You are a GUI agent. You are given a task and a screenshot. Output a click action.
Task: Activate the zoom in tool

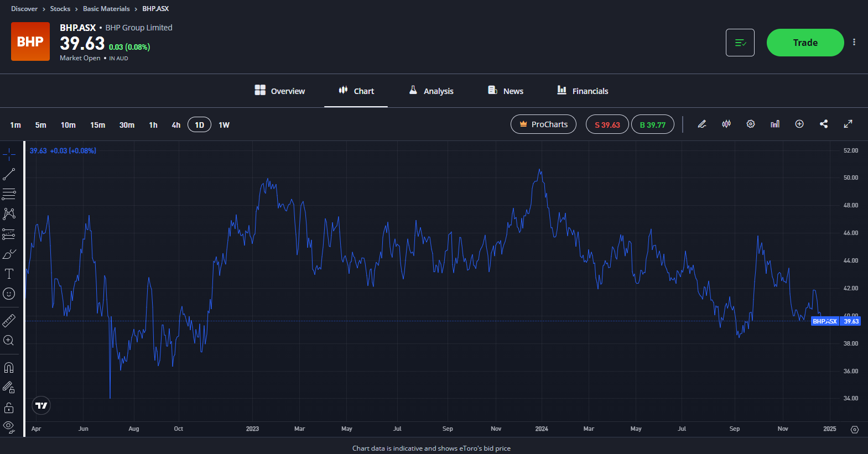9,340
